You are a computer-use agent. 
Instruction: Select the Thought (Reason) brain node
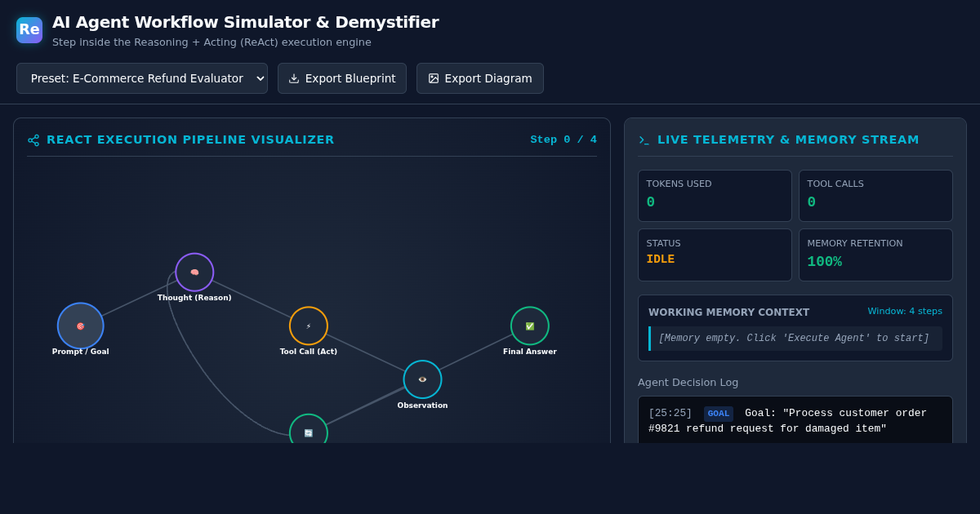click(194, 273)
